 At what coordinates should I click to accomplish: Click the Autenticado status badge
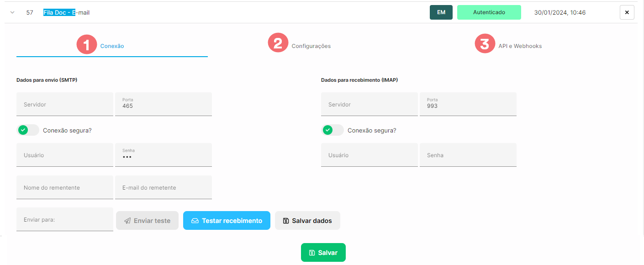(x=489, y=12)
